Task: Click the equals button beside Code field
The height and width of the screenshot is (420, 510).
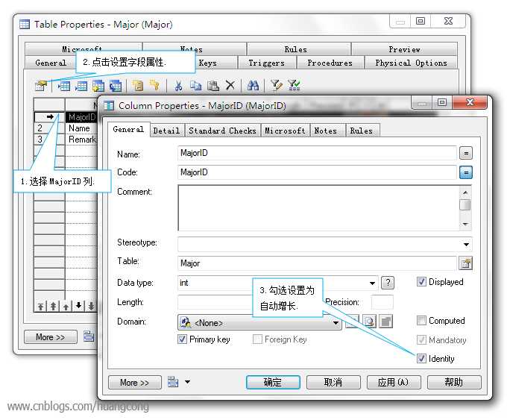Action: 466,172
